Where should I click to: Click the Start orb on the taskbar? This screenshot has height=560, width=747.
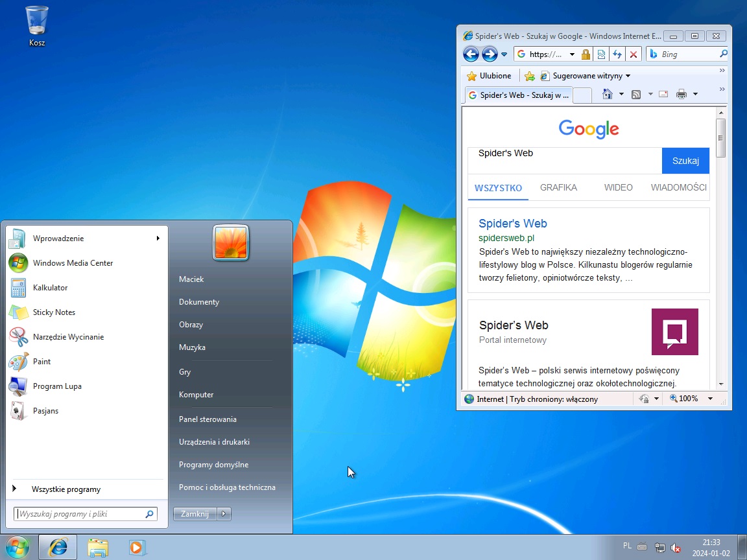pyautogui.click(x=17, y=547)
